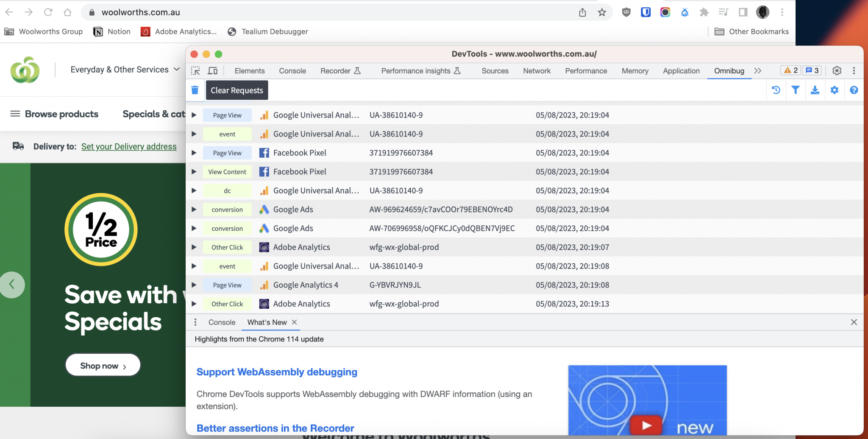868x439 pixels.
Task: Expand the more DevTools tabs chevron
Action: pyautogui.click(x=758, y=71)
